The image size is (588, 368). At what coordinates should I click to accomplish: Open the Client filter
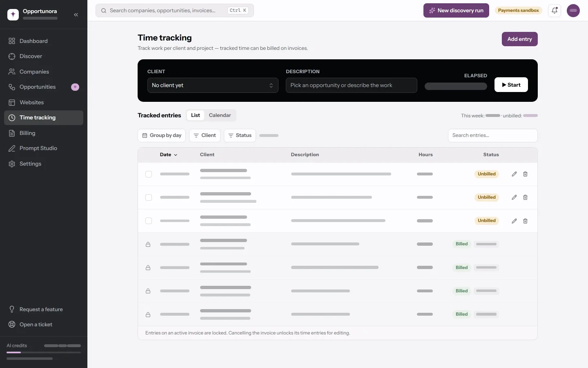205,135
